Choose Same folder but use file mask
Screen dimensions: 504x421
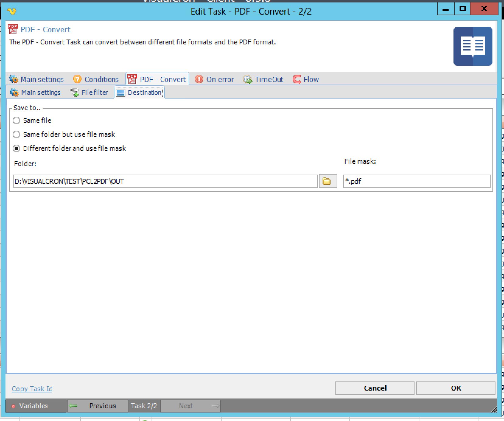pyautogui.click(x=17, y=135)
